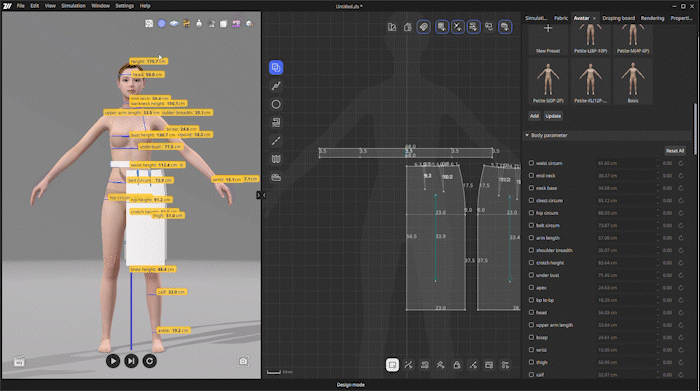
Task: Click the window/panel icon in bottom toolbar
Action: 489,365
